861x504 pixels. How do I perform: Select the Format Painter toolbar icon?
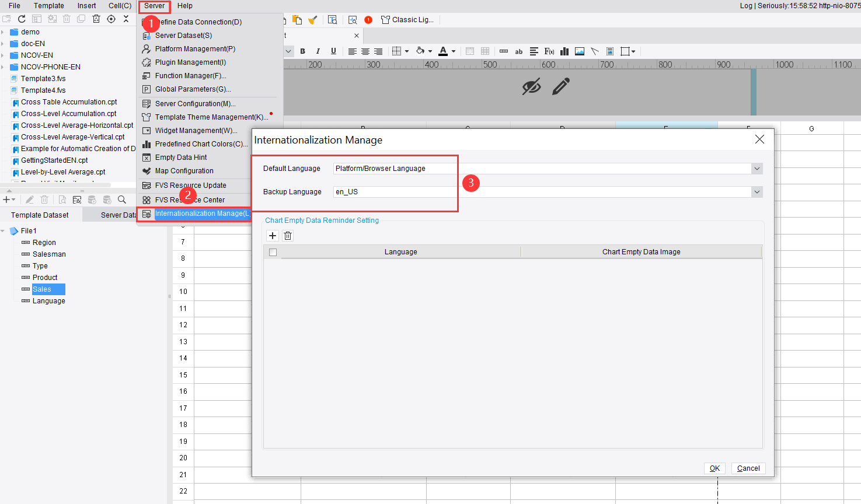[313, 19]
